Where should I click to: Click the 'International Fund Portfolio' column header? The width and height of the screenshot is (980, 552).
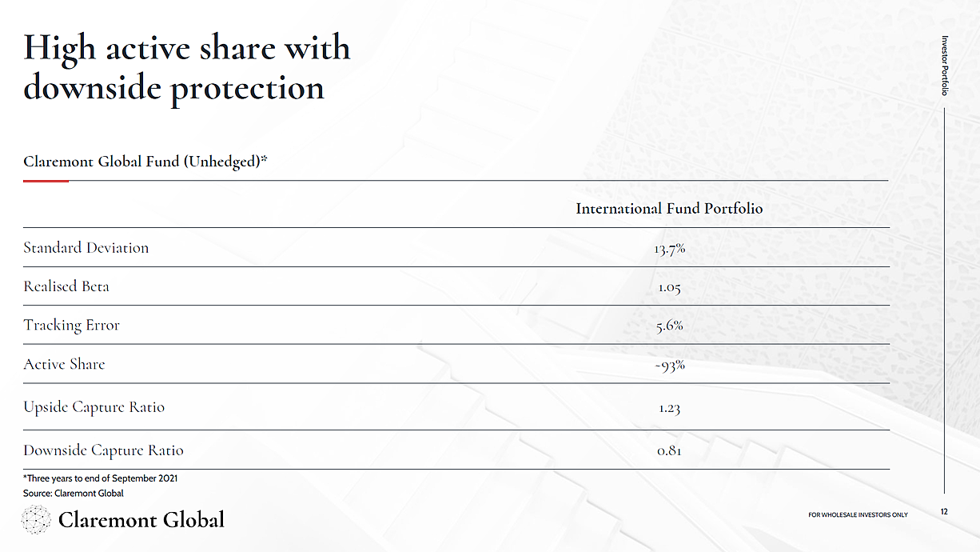[669, 209]
